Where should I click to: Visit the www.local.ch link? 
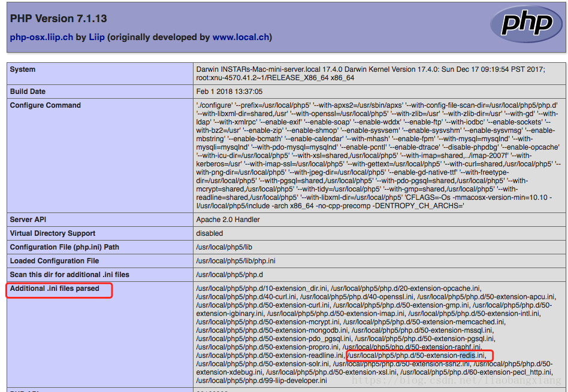pos(241,37)
